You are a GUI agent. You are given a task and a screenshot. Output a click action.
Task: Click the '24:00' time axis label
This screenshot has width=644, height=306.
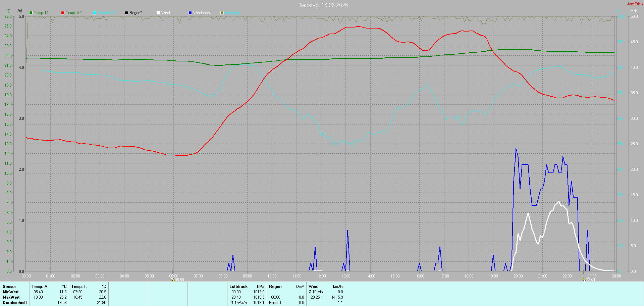click(x=616, y=276)
